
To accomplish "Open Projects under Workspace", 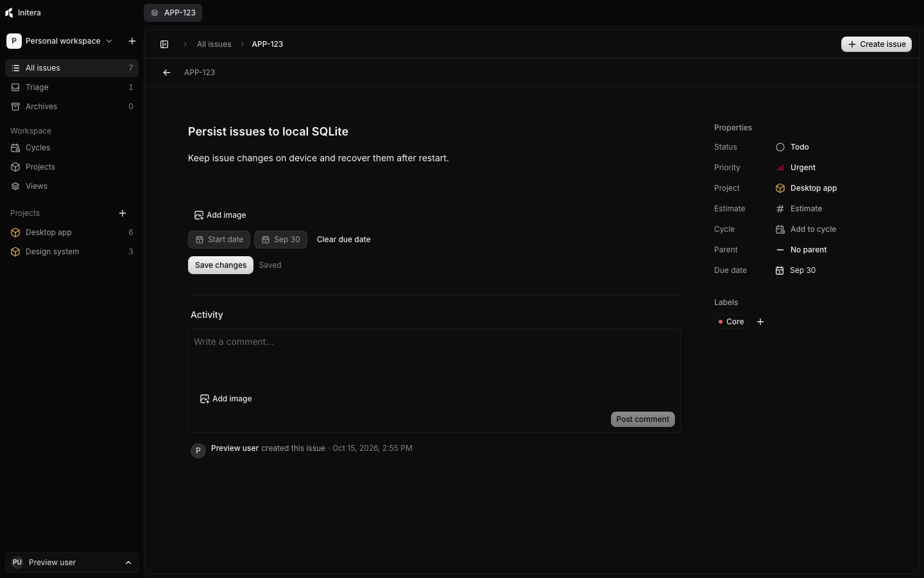I will click(x=72, y=167).
